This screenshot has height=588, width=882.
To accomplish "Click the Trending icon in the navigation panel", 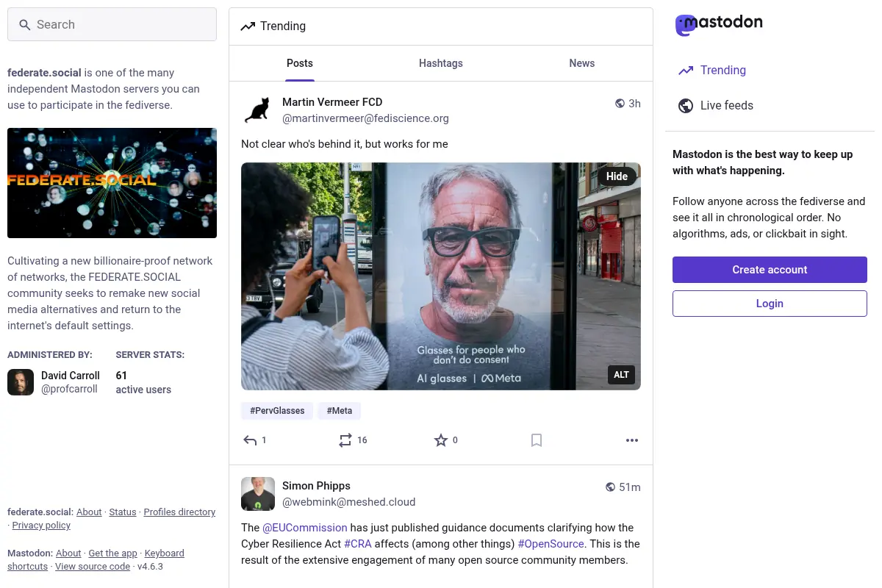I will point(686,71).
